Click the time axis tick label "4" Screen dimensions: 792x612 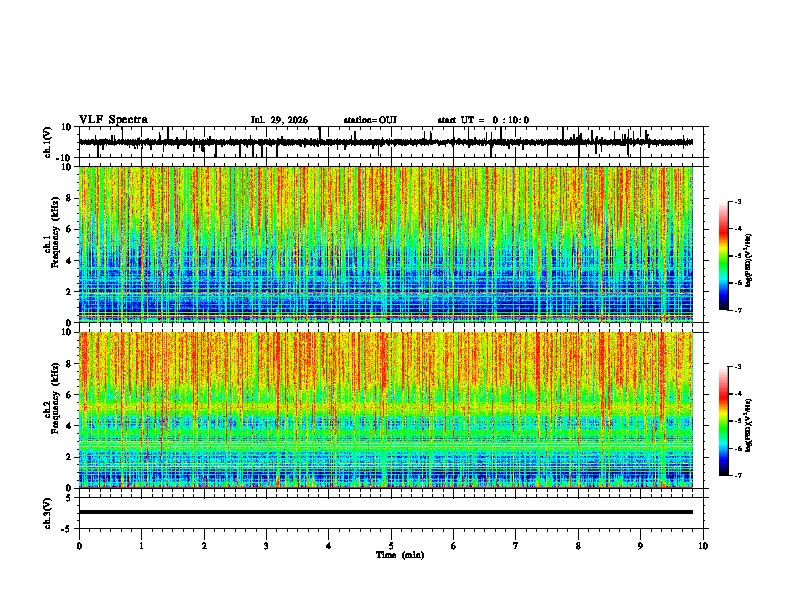[329, 546]
